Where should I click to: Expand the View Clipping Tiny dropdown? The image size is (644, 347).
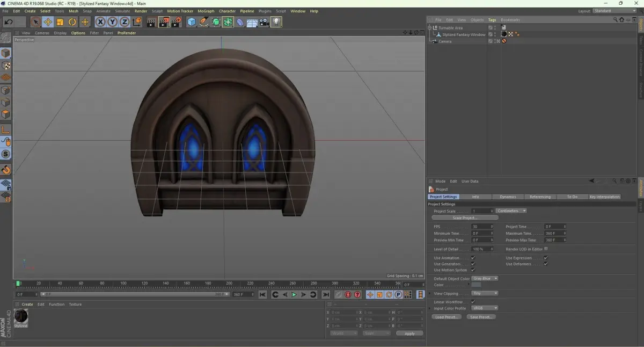tap(485, 293)
